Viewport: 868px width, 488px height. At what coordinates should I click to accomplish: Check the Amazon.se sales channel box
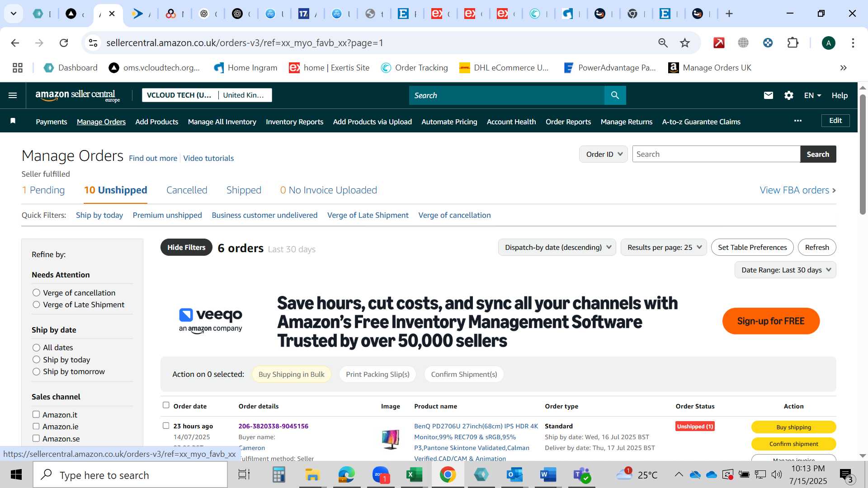(x=36, y=438)
